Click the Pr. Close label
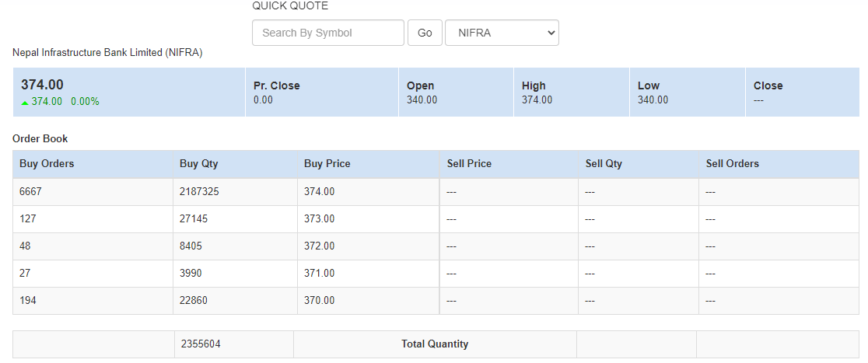This screenshot has width=868, height=363. pyautogui.click(x=276, y=86)
